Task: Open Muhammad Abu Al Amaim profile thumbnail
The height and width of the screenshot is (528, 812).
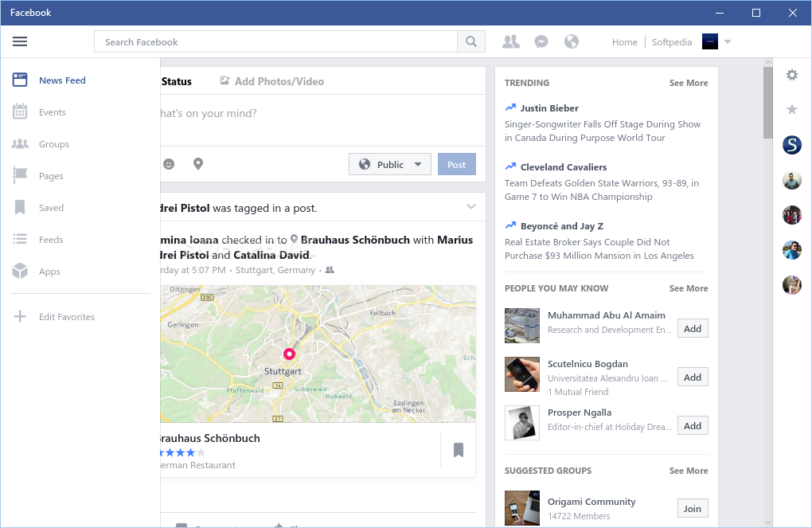Action: tap(522, 326)
